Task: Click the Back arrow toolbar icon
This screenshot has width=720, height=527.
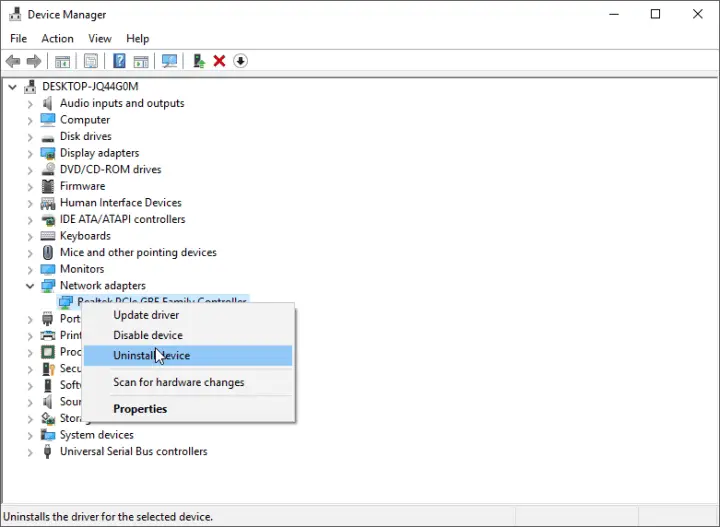Action: point(13,61)
